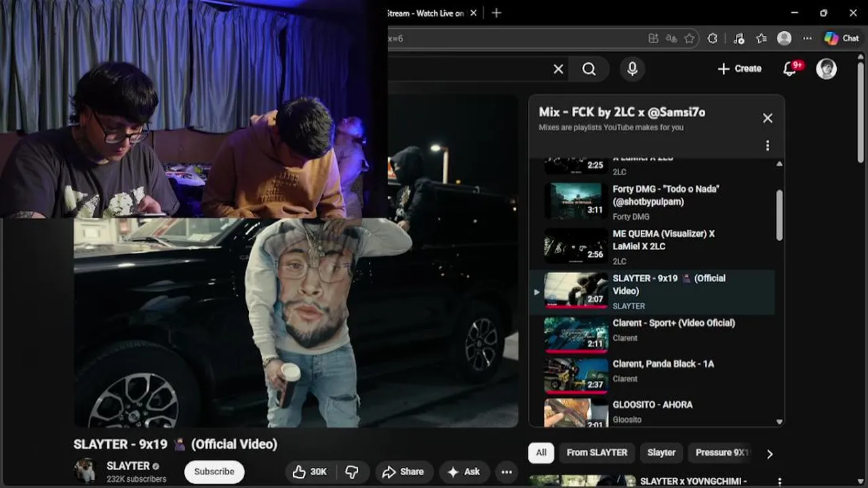868x488 pixels.
Task: Open SLAYTER channel name link
Action: [x=128, y=466]
